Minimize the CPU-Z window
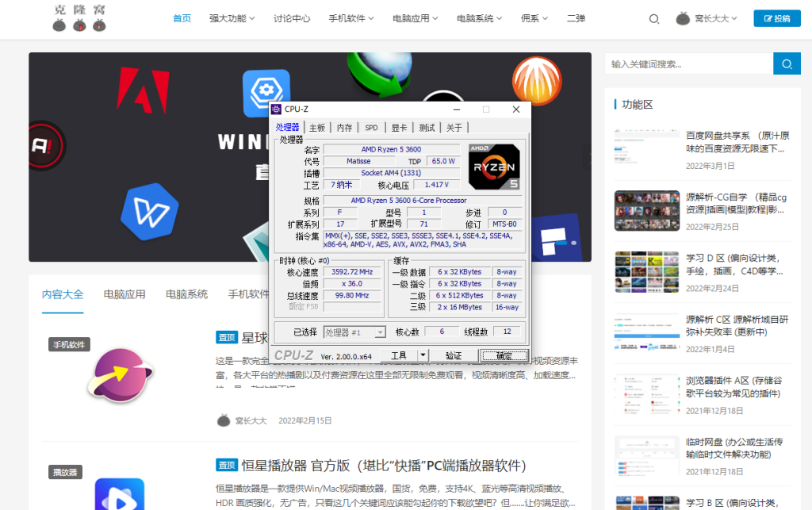 point(457,109)
